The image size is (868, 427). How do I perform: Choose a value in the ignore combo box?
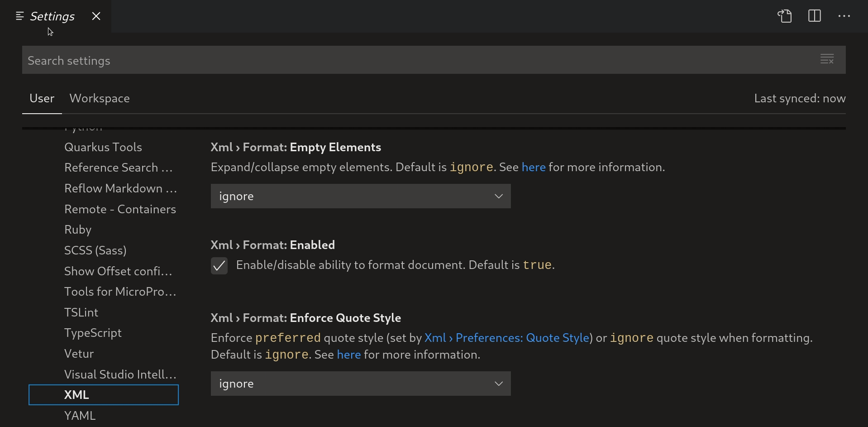(x=360, y=196)
